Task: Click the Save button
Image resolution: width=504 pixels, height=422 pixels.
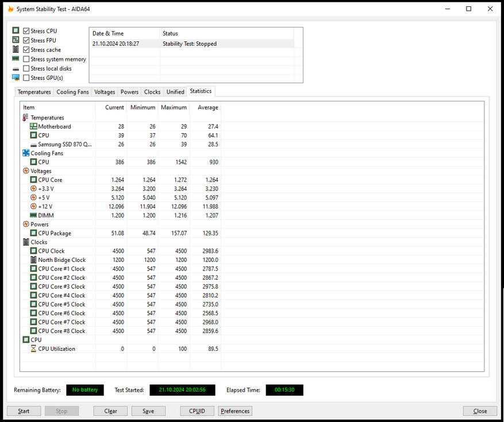Action: tap(148, 411)
